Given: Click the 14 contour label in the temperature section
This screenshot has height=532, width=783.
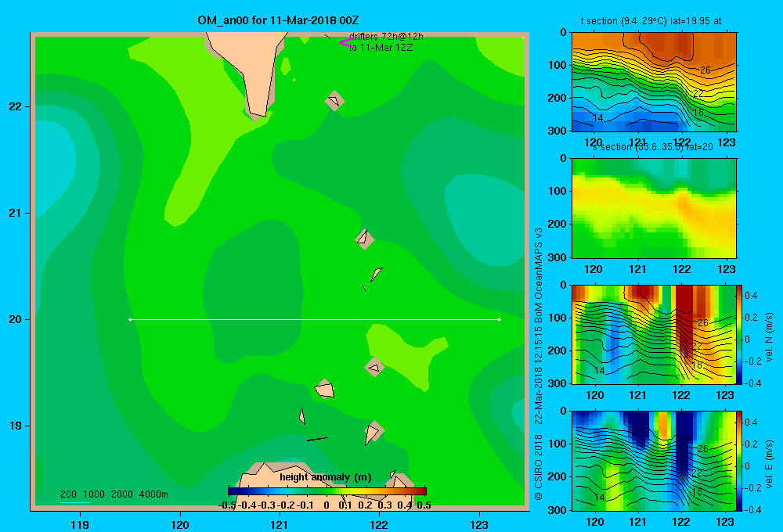Looking at the screenshot, I should pyautogui.click(x=598, y=118).
